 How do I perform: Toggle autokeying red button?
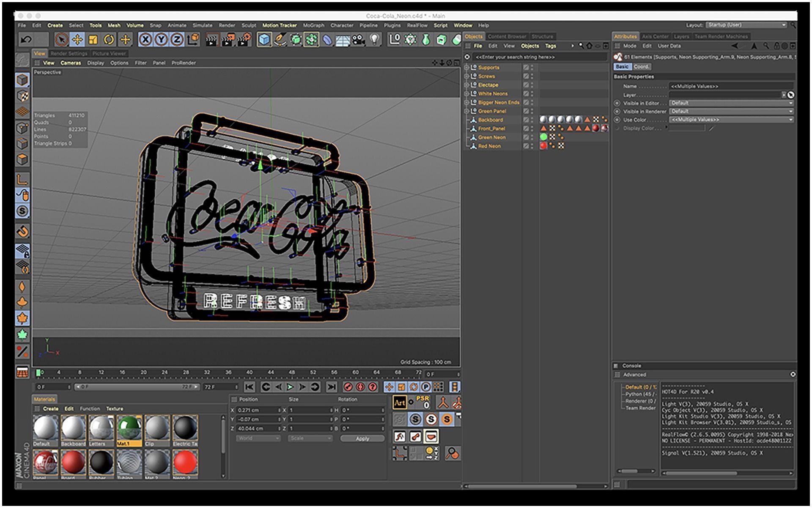pyautogui.click(x=360, y=387)
